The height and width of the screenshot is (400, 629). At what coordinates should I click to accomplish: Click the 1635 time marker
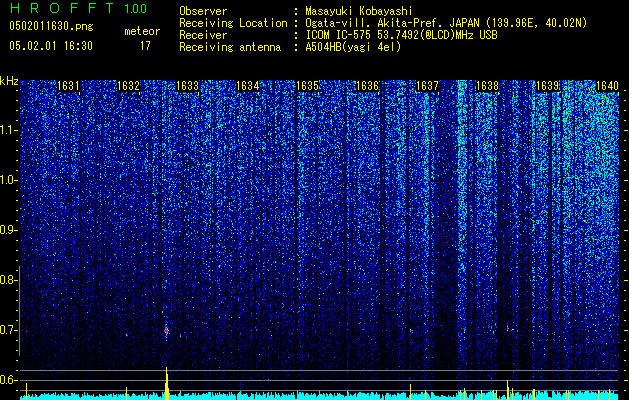point(307,86)
